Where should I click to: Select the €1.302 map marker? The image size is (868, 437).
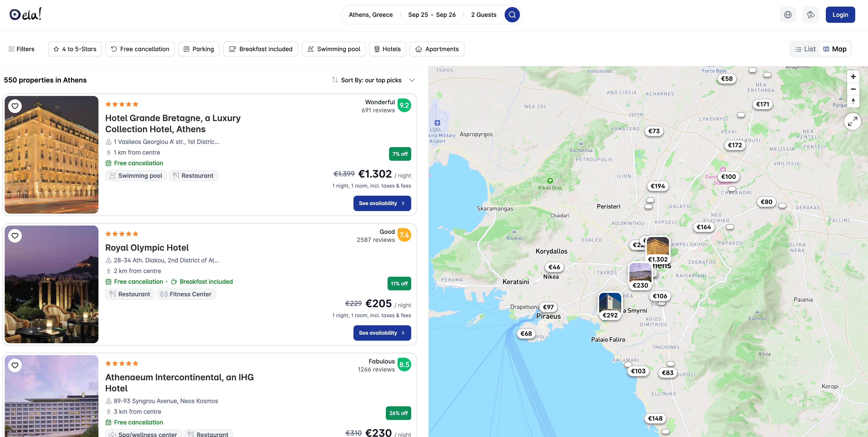657,250
